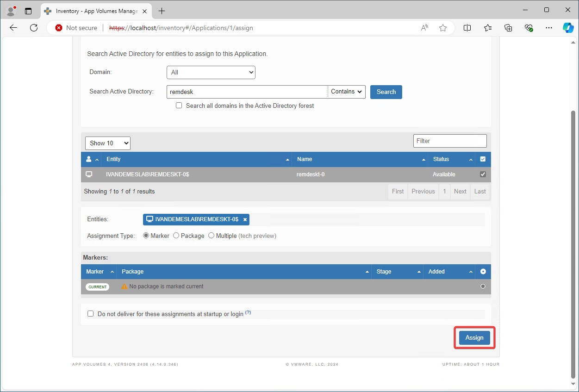Enable 'Search all domains in the Active Directory forest'
The width and height of the screenshot is (579, 392).
pyautogui.click(x=179, y=105)
